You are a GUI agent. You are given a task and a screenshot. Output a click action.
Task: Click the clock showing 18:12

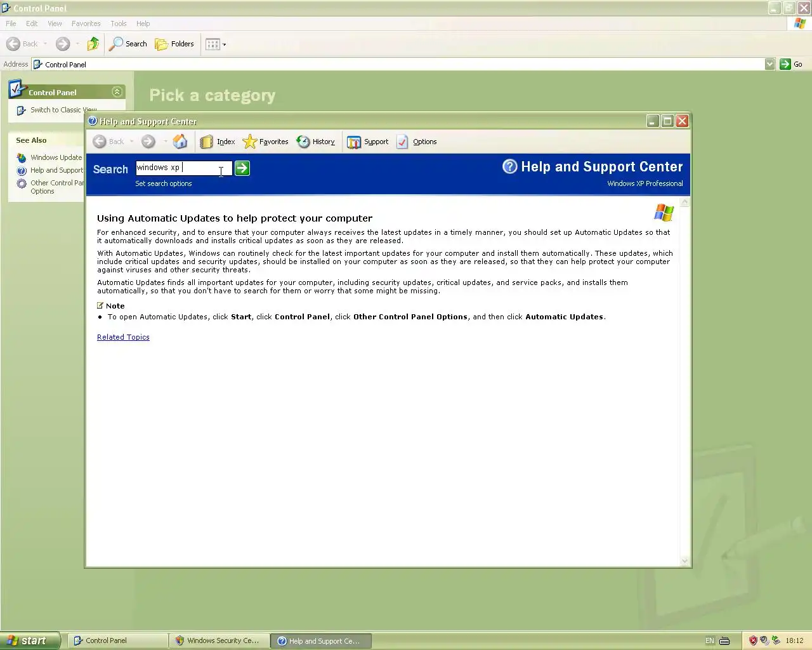pyautogui.click(x=794, y=640)
